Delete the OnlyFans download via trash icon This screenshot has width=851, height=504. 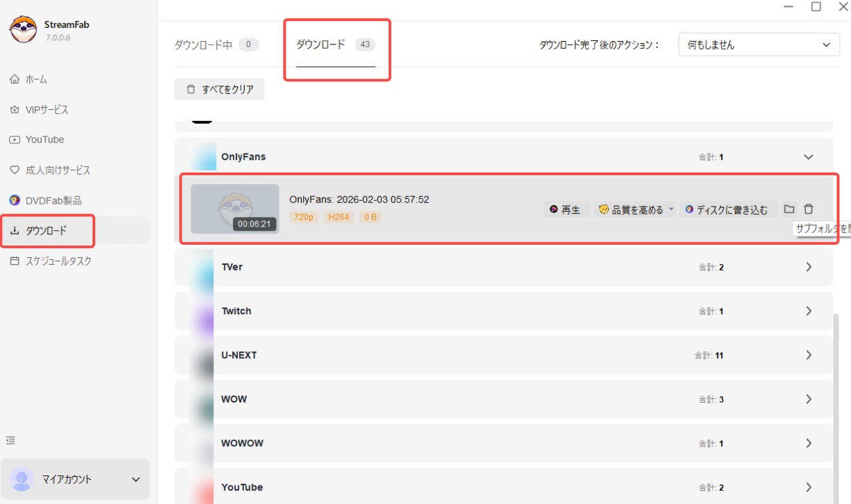coord(808,209)
